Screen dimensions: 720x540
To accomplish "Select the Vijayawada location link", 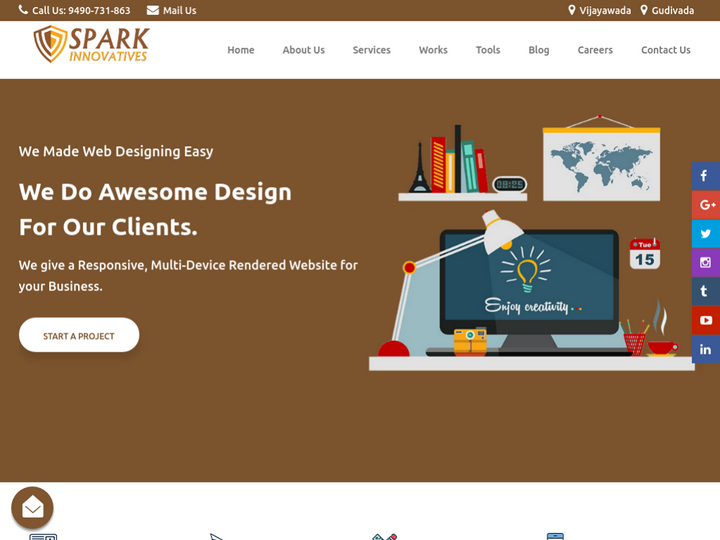I will 600,11.
